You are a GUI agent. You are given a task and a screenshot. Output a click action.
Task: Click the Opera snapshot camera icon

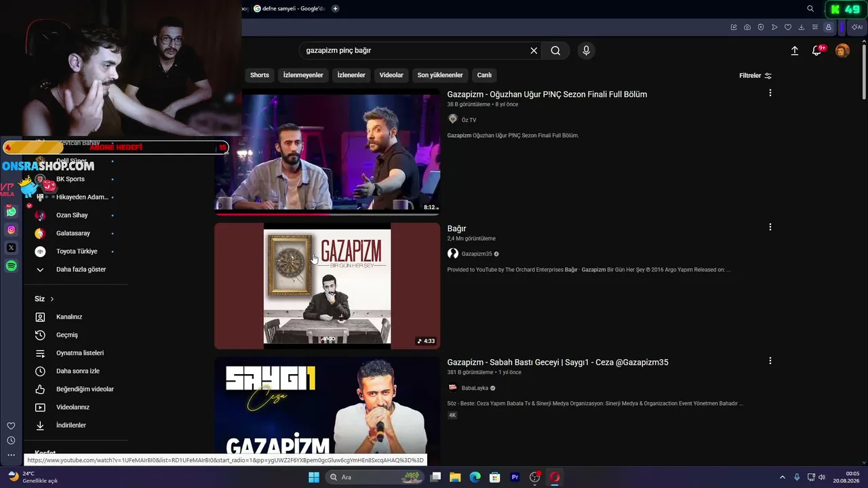[x=747, y=27]
